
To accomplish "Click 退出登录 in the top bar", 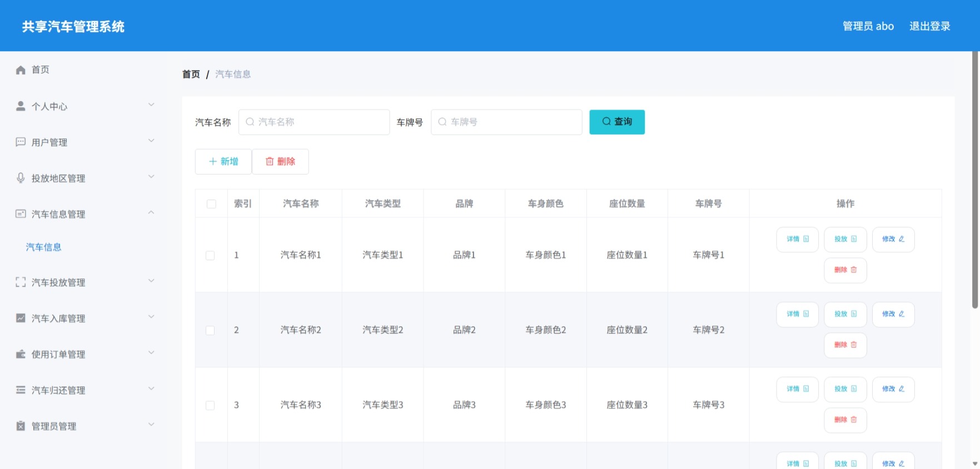I will tap(930, 26).
